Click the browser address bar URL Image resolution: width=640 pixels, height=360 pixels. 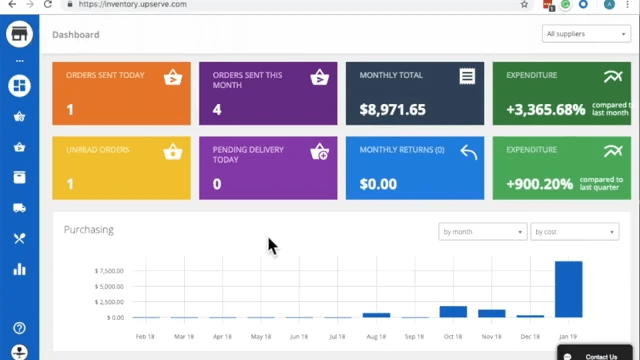click(x=133, y=4)
